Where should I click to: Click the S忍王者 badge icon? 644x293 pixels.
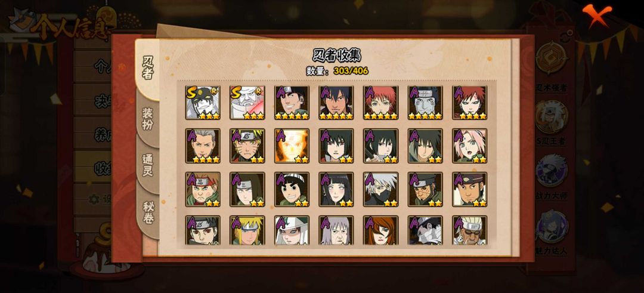tap(552, 116)
